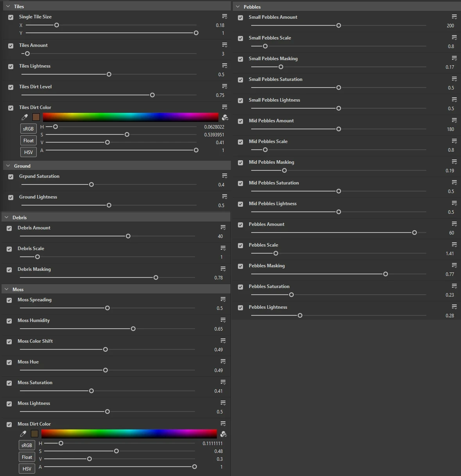Click the Mid Pebbles Masking slider handle

284,170
